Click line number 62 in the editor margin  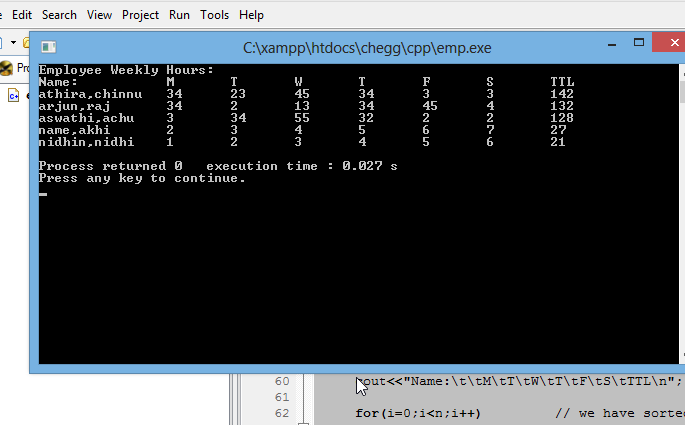282,413
